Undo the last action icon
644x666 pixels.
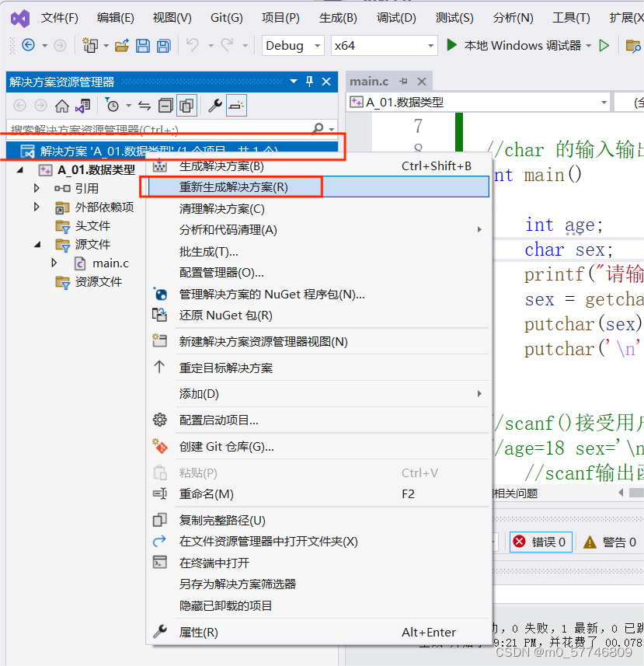point(193,44)
